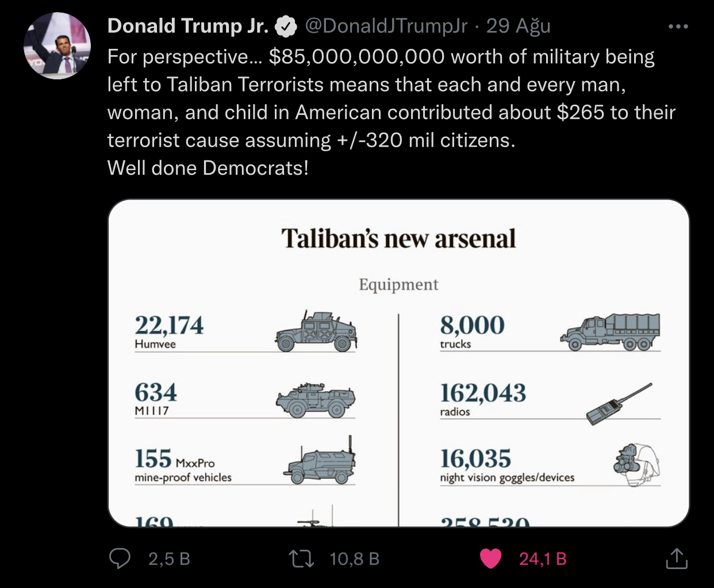This screenshot has height=588, width=714.
Task: Open the profile picture avatar
Action: point(57,46)
